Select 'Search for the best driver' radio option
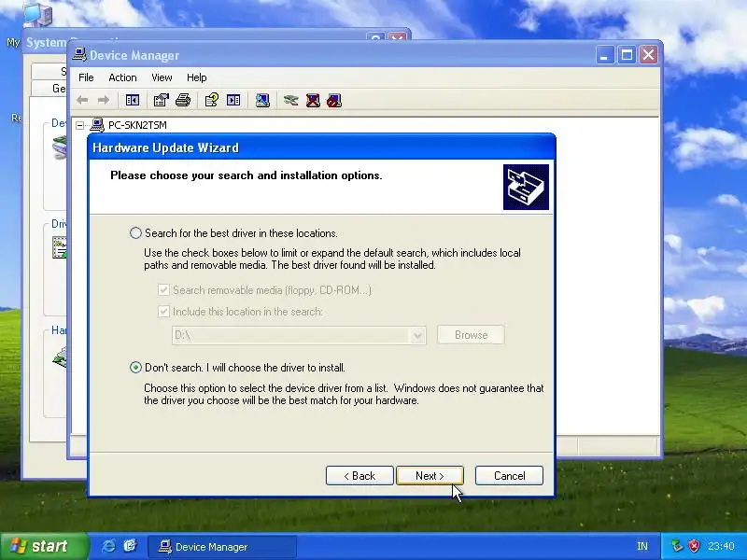 (x=135, y=232)
